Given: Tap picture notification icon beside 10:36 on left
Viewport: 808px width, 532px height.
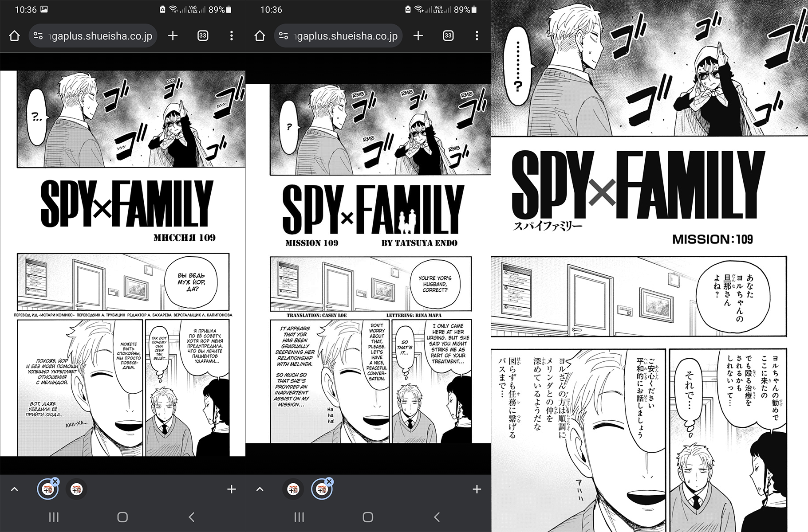Looking at the screenshot, I should [x=44, y=9].
